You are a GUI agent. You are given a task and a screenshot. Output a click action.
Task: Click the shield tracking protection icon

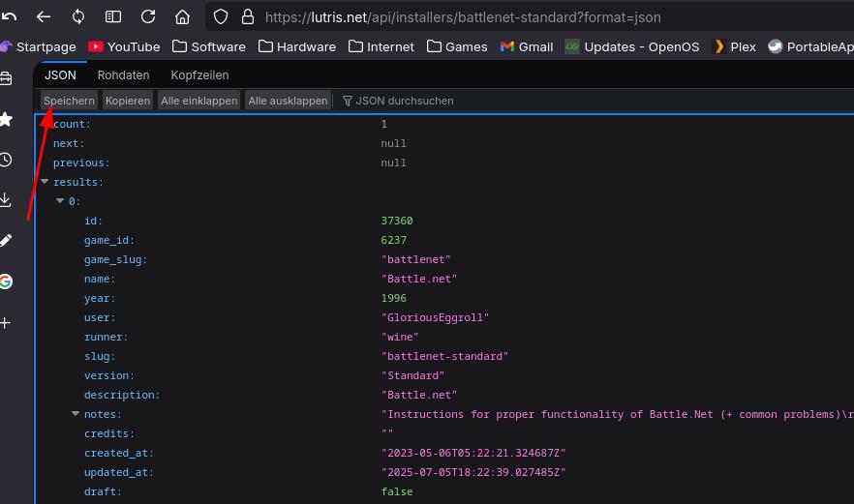(221, 16)
